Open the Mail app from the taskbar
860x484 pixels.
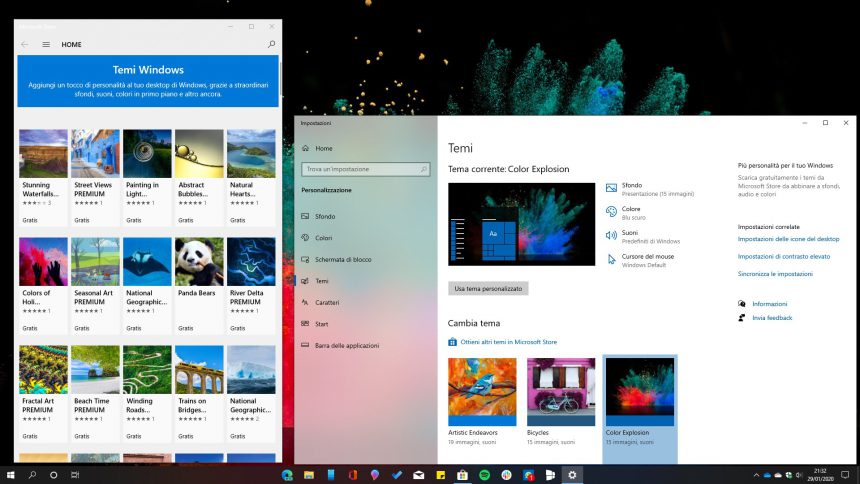pos(418,475)
